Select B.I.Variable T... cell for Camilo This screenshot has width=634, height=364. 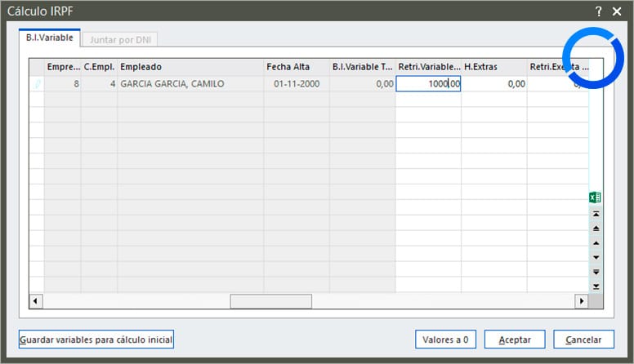click(x=362, y=83)
